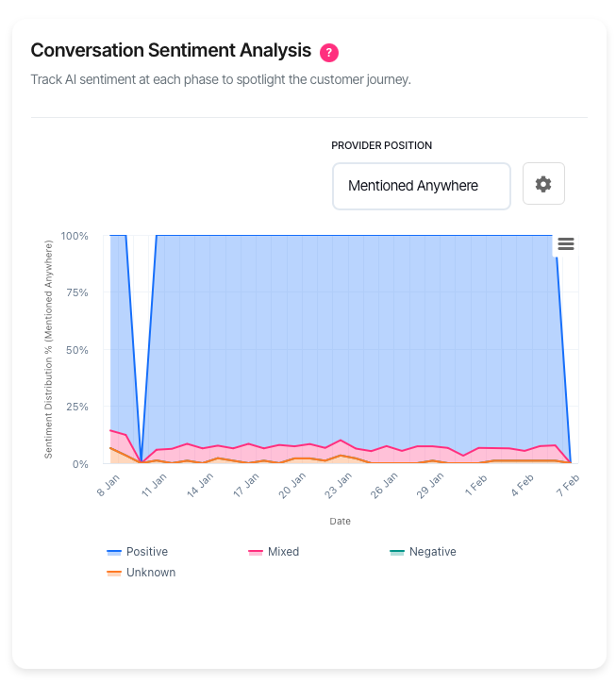Expand the Mentioned Anywhere dropdown
Viewport: 616px width, 683px height.
coord(421,186)
